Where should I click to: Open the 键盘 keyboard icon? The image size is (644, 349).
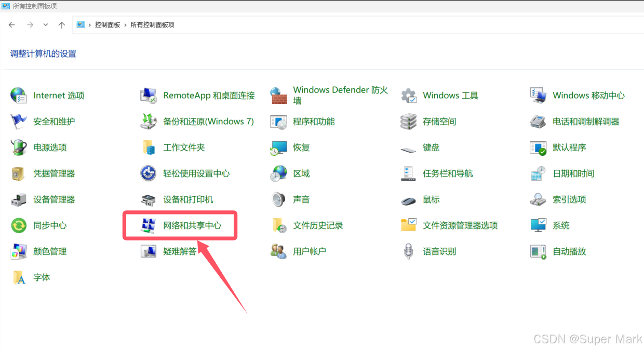[x=408, y=150]
